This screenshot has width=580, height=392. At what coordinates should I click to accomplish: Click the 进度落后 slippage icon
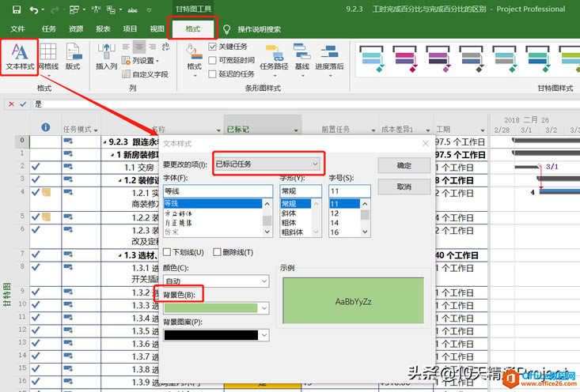(329, 55)
